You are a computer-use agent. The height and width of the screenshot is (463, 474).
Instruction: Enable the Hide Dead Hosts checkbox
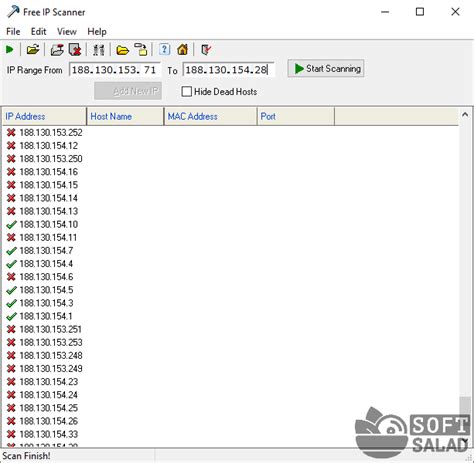coord(187,92)
